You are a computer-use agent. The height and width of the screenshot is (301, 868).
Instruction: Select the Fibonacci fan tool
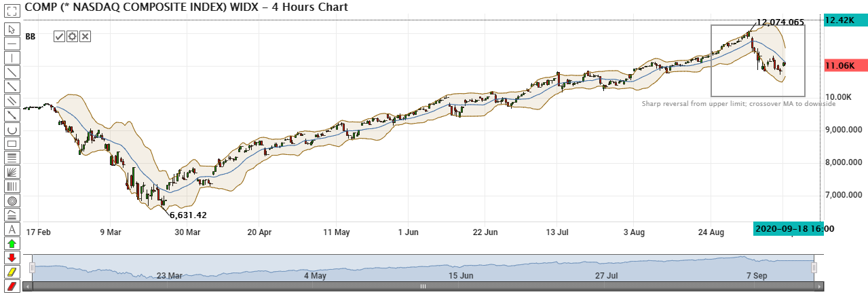pos(12,172)
